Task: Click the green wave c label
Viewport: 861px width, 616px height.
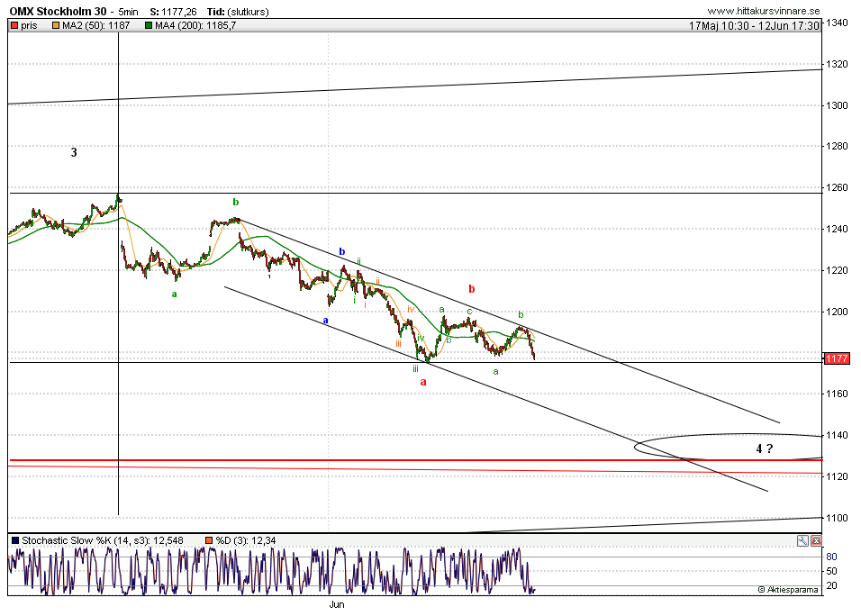Action: click(469, 312)
